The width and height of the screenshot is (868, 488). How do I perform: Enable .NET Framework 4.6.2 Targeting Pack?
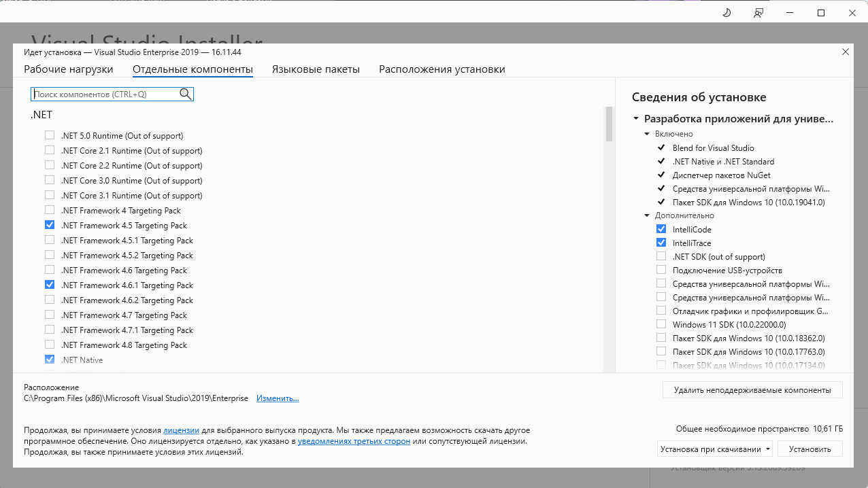tap(50, 300)
